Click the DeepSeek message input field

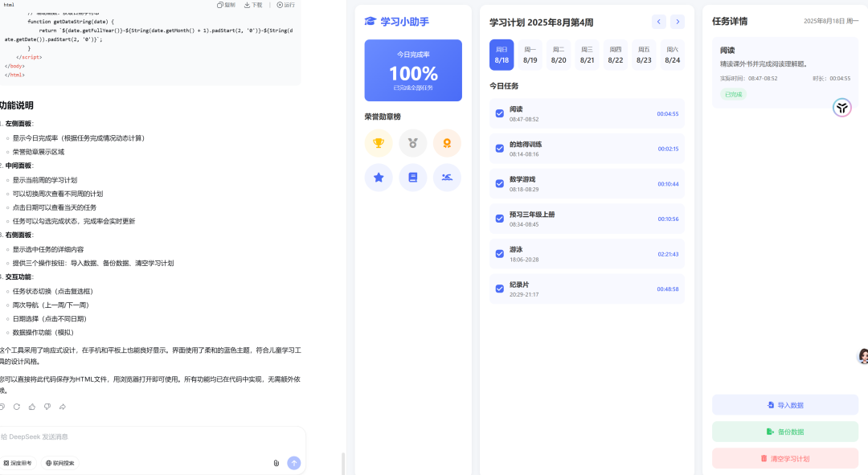click(145, 437)
